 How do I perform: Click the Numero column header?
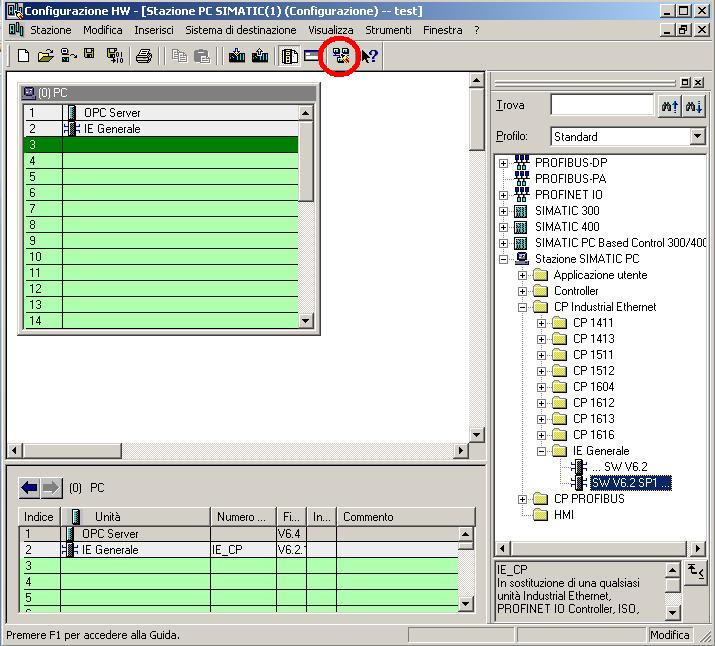tap(243, 517)
